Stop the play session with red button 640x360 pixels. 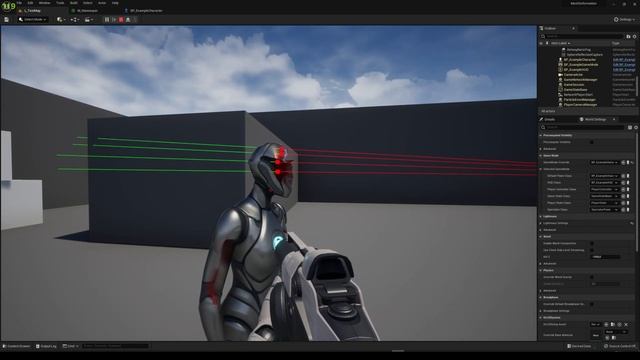(121, 20)
